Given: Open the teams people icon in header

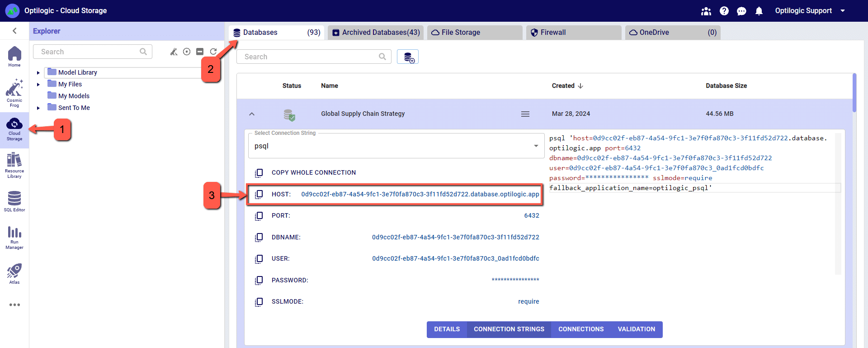Looking at the screenshot, I should 706,11.
